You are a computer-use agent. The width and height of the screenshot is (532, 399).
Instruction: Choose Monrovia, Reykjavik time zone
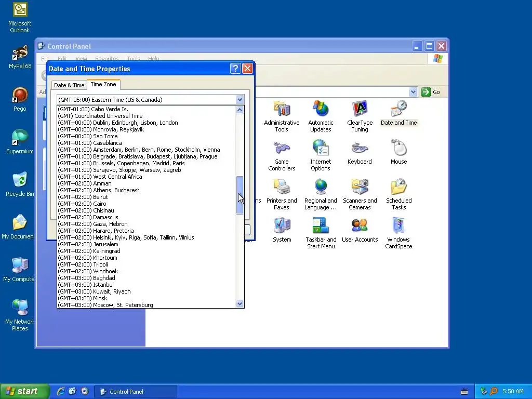pyautogui.click(x=146, y=129)
